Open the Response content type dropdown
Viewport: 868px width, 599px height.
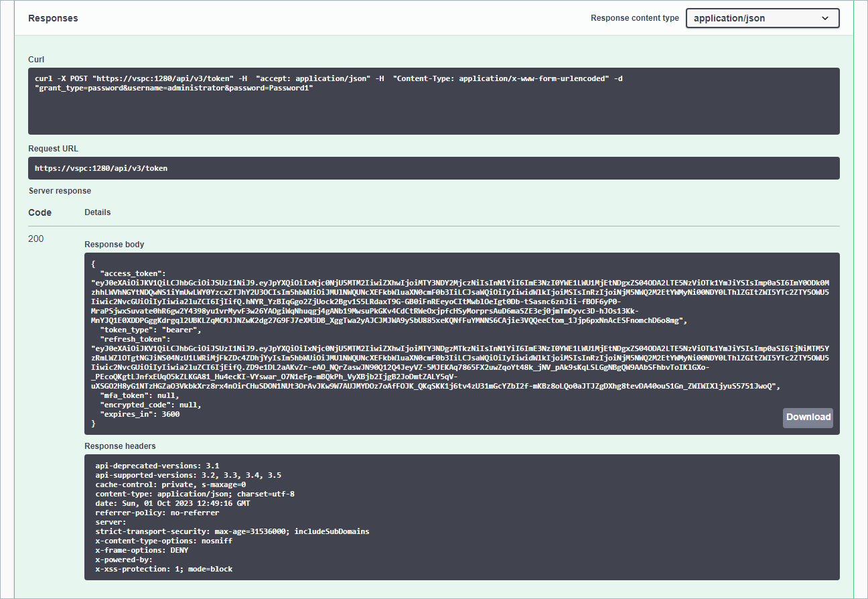[x=762, y=18]
